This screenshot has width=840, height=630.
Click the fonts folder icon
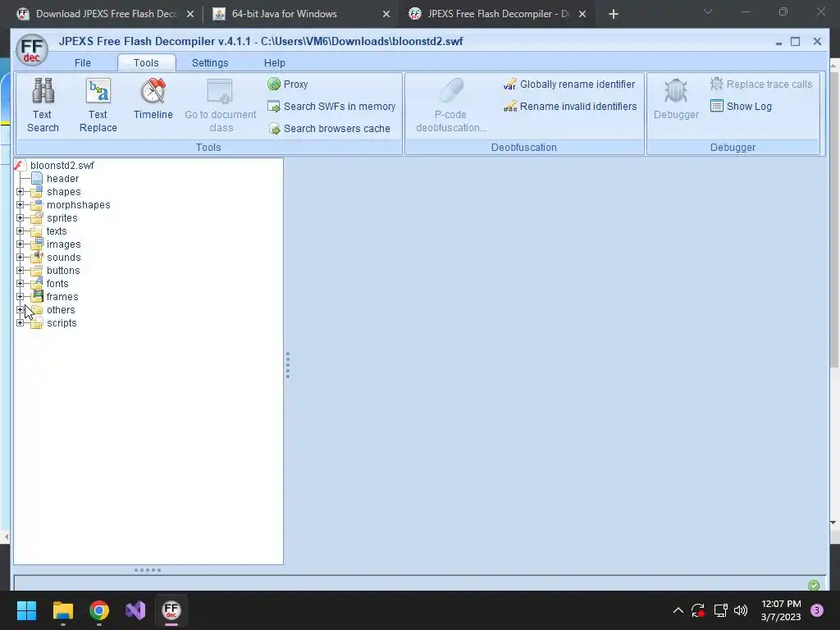(36, 283)
